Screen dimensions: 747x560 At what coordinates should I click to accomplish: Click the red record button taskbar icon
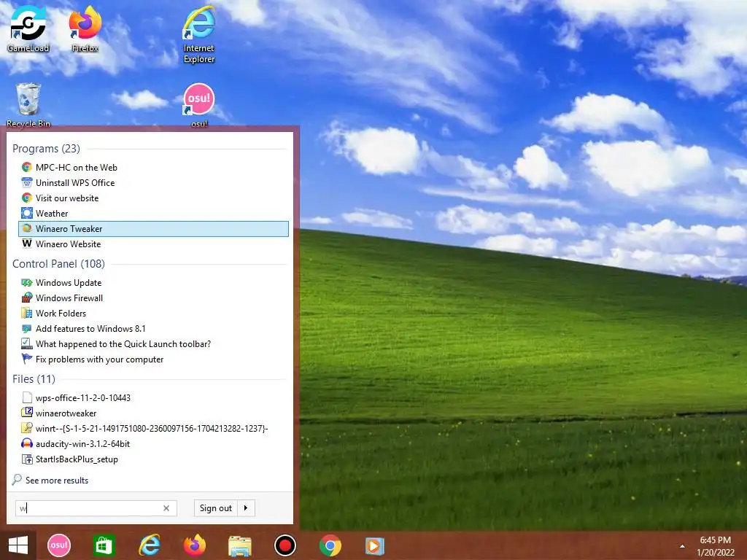point(285,545)
